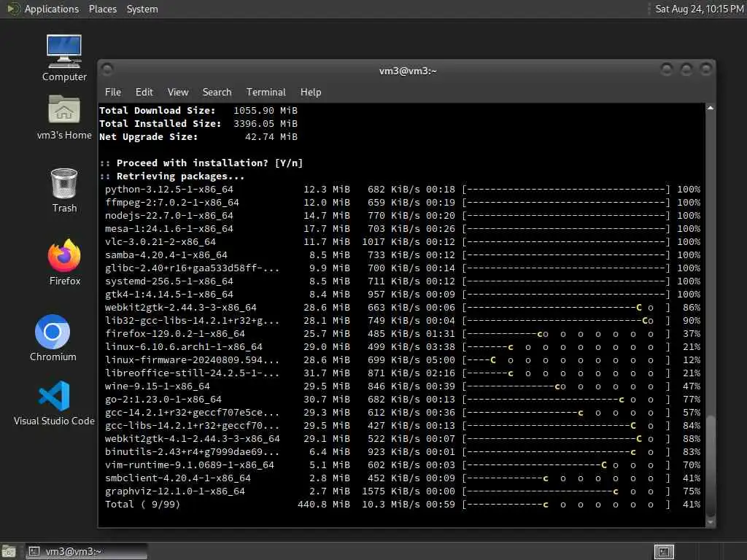This screenshot has height=560, width=747.
Task: Click the systemd-256.5-1-x86_64 line
Action: coord(403,281)
